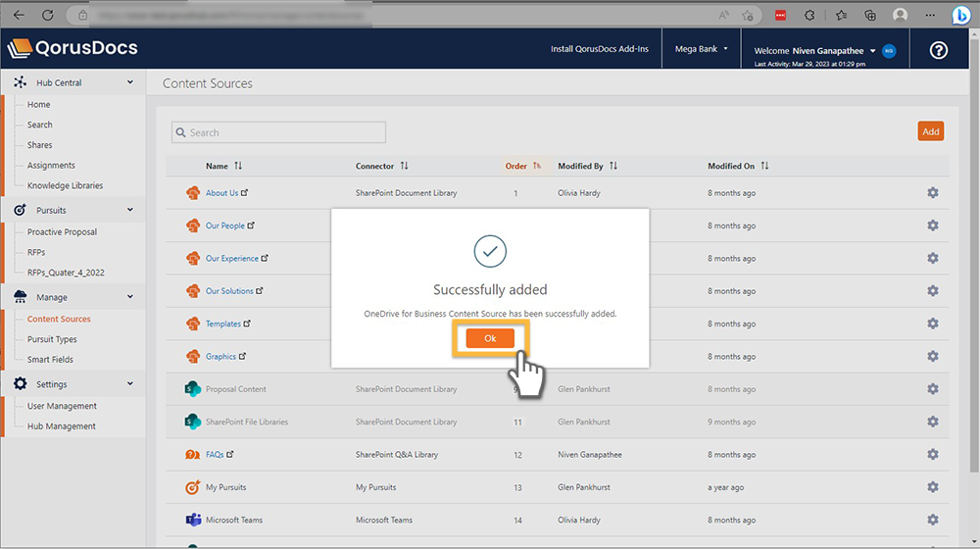
Task: Refresh the browser page
Action: [x=47, y=15]
